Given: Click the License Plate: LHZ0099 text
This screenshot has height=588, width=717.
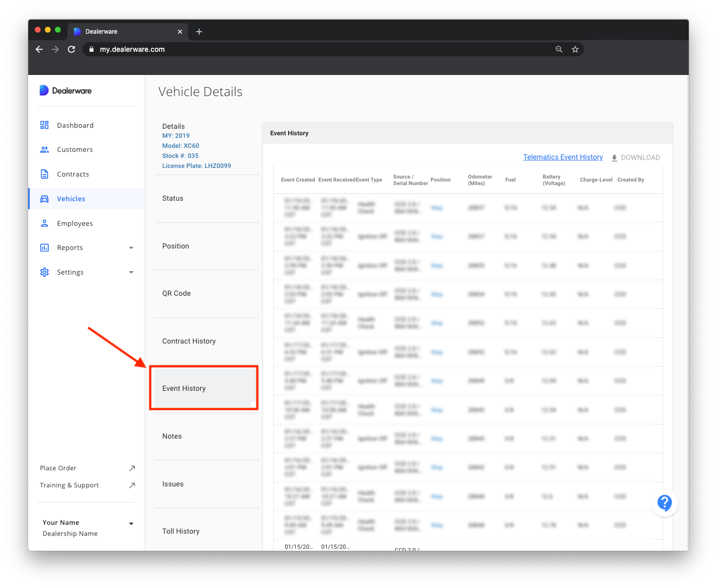Looking at the screenshot, I should pos(197,166).
